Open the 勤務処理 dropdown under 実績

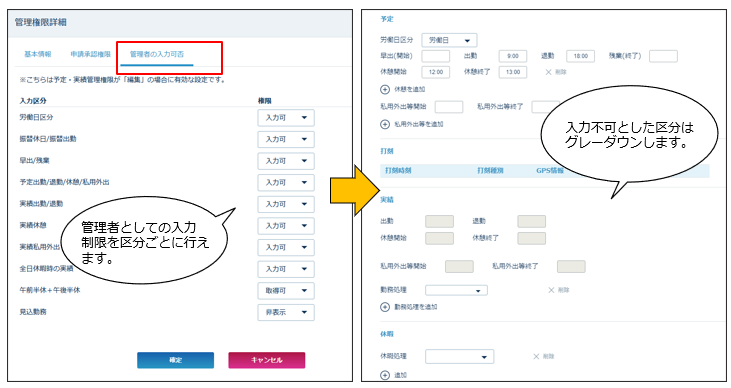(456, 290)
